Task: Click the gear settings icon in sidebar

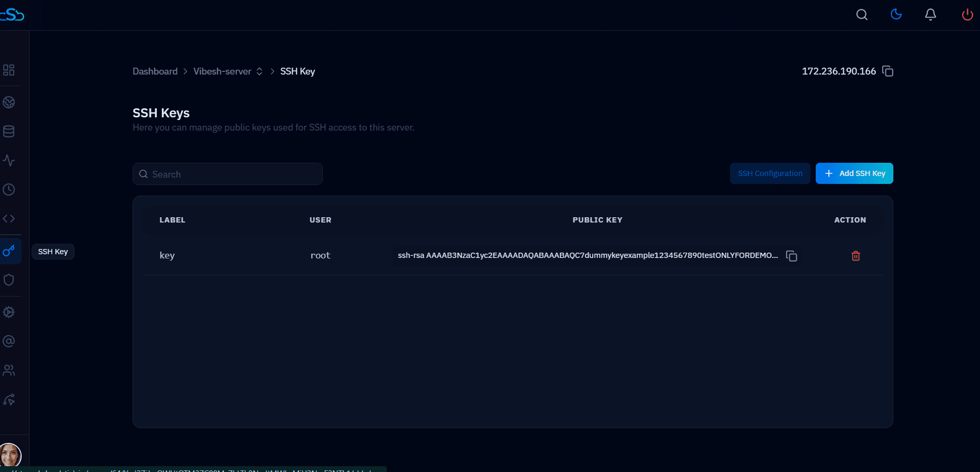Action: tap(9, 312)
